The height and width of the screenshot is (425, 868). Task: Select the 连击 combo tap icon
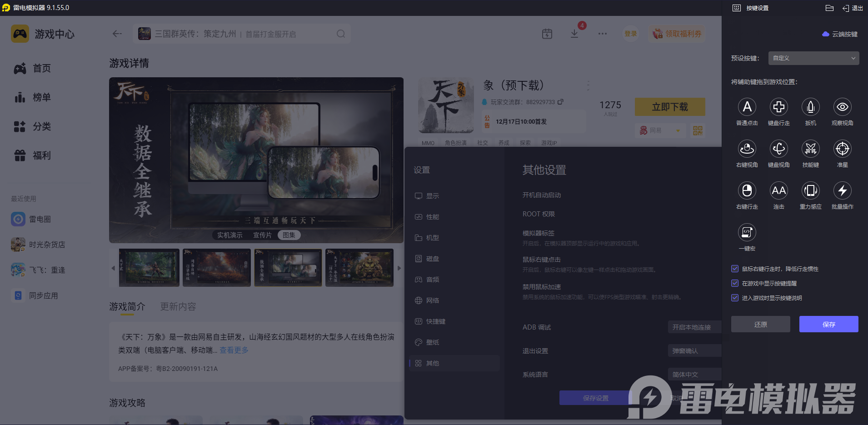point(778,190)
